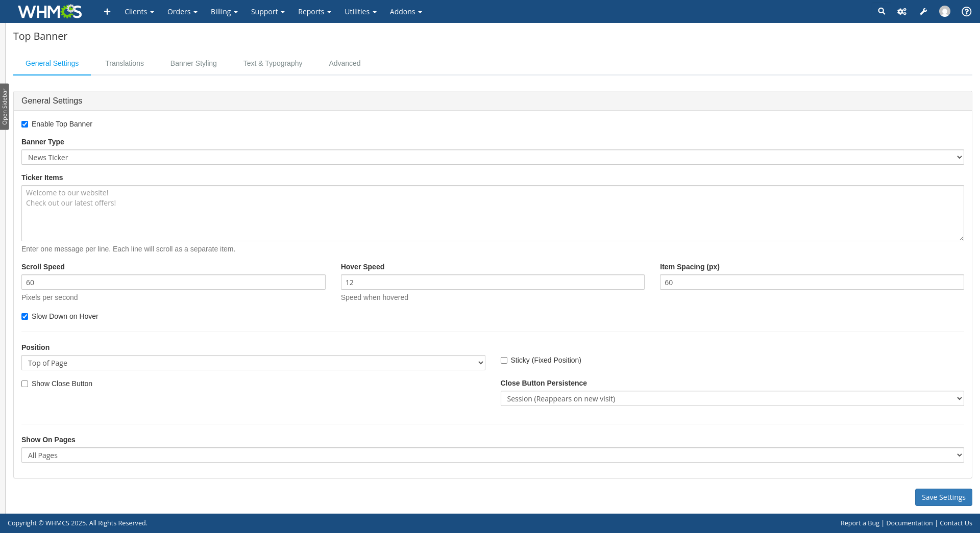Image resolution: width=980 pixels, height=533 pixels.
Task: Click into the Ticker Items text area
Action: coord(492,213)
